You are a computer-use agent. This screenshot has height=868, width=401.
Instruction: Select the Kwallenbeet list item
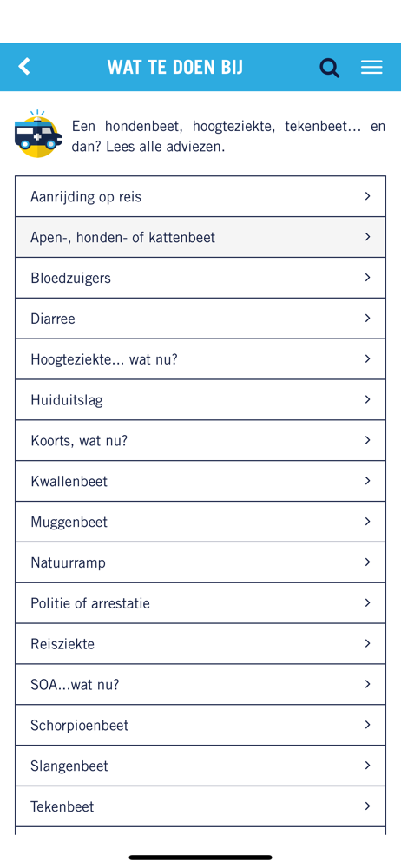tap(200, 481)
